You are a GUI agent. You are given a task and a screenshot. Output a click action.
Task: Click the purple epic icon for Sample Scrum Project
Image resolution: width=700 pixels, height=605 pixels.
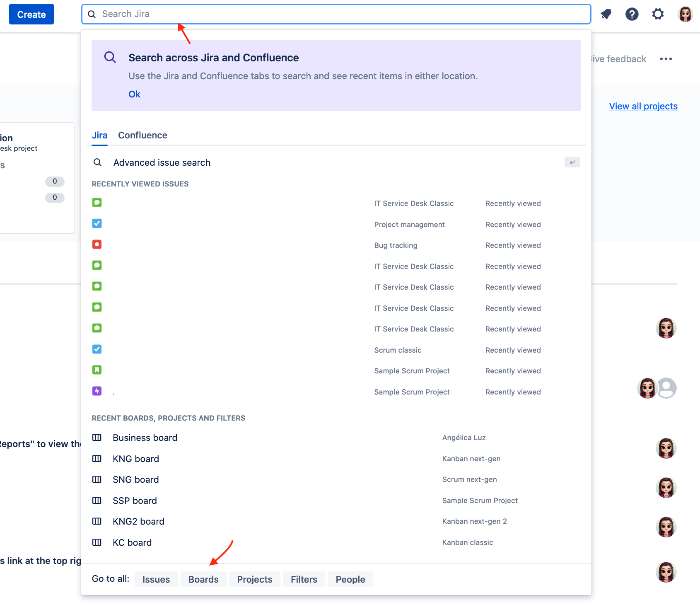[x=97, y=391]
